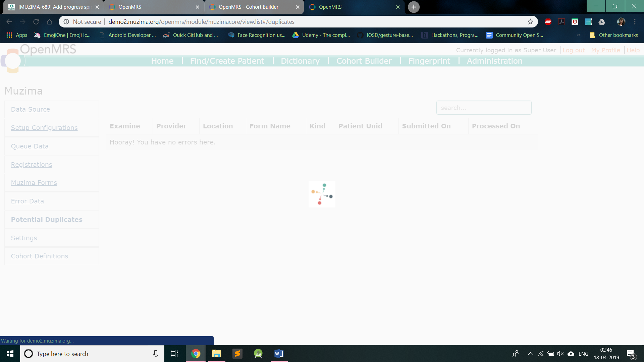The image size is (644, 362).
Task: Open the Android Developer bookmark
Action: click(128, 35)
